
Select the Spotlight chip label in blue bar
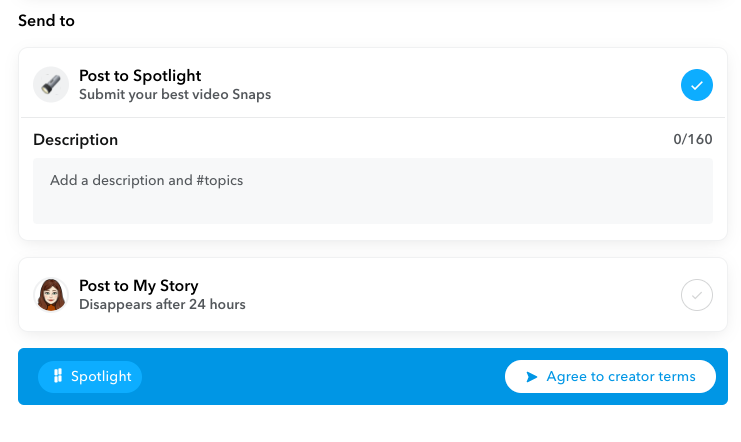click(101, 377)
